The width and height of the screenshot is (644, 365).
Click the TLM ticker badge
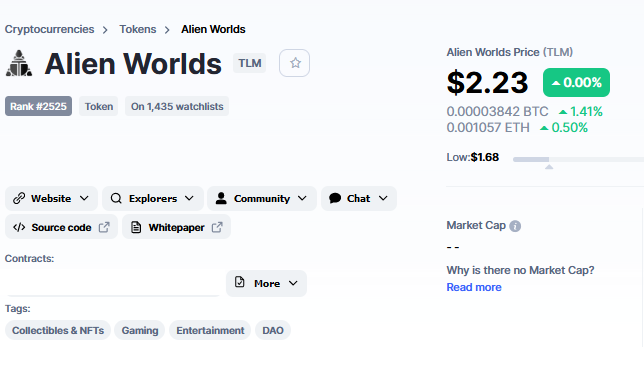click(250, 63)
